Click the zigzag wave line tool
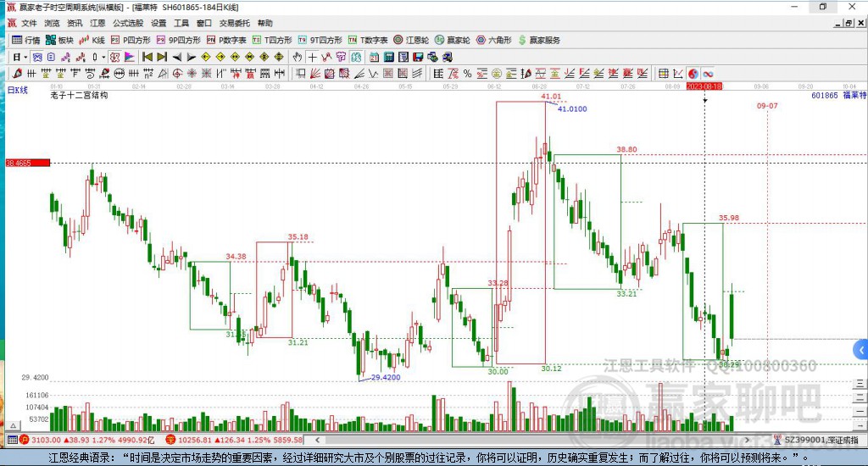Image resolution: width=868 pixels, height=466 pixels. [373, 73]
